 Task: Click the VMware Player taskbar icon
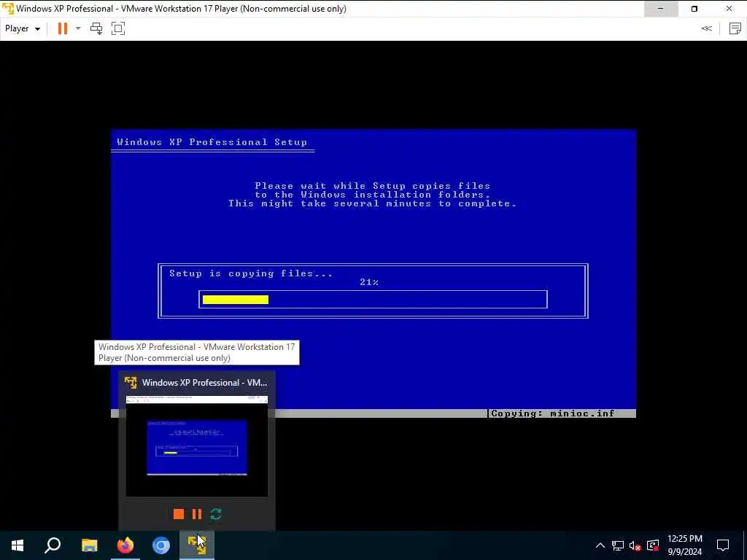click(197, 545)
